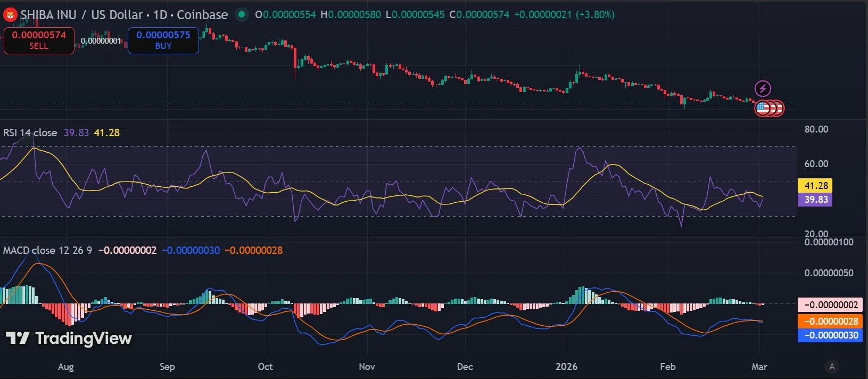Viewport: 868px width, 379px height.
Task: Open symbol search via SHIBA INU title
Action: tap(49, 15)
